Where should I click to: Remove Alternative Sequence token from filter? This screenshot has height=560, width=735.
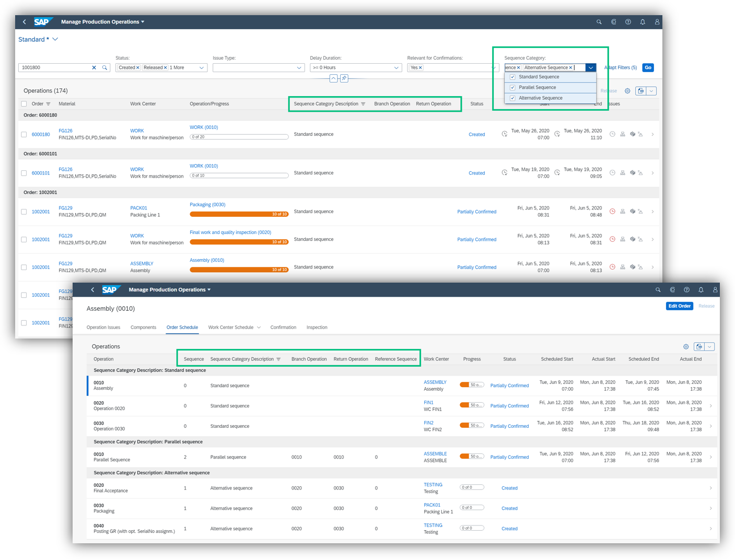570,67
